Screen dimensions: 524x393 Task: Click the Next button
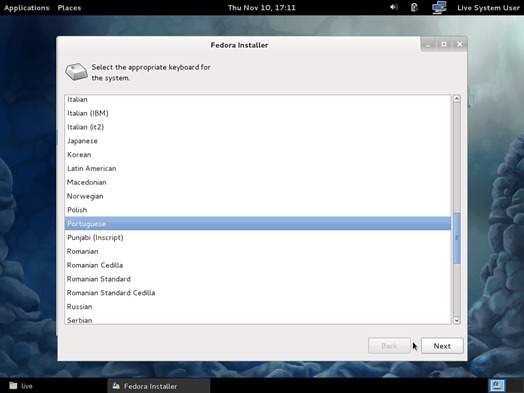point(442,346)
